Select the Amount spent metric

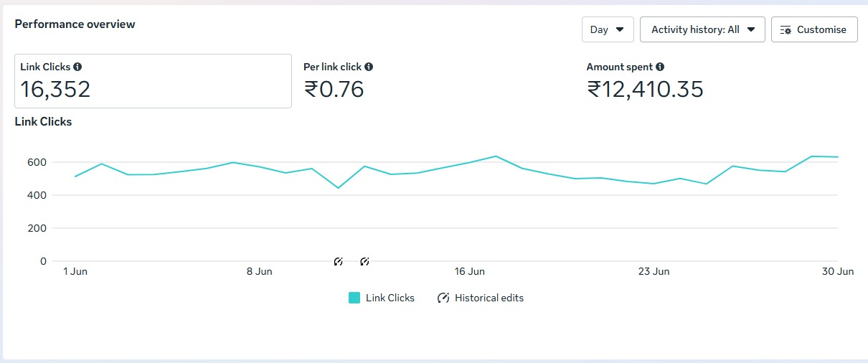click(x=644, y=81)
